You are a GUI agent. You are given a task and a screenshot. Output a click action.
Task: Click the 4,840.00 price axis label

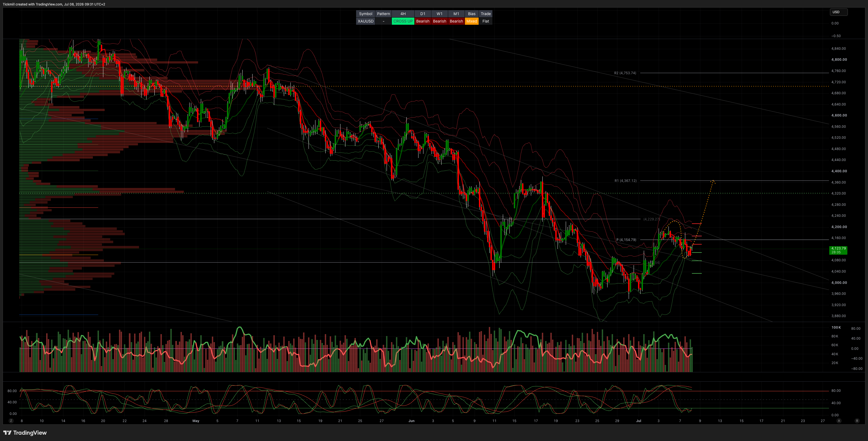[838, 49]
